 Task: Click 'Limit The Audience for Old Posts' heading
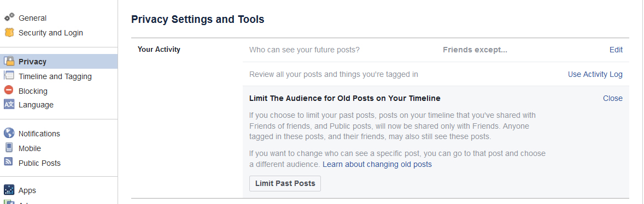[344, 98]
